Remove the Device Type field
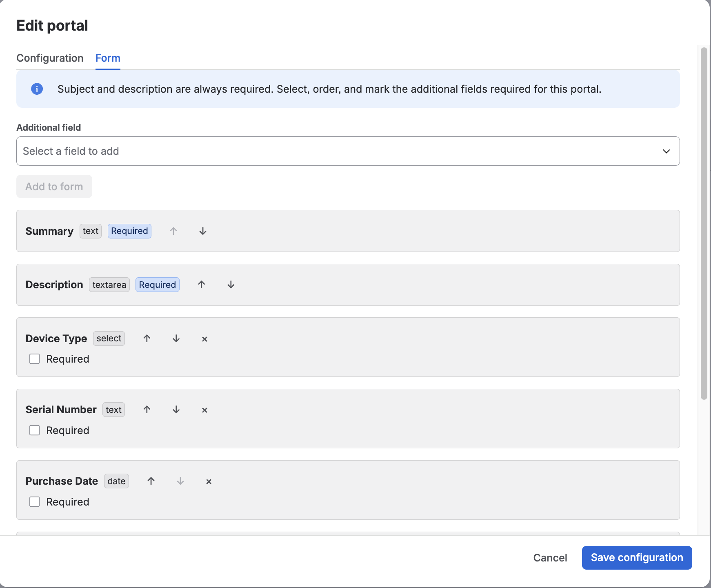Viewport: 711px width, 588px height. [205, 339]
